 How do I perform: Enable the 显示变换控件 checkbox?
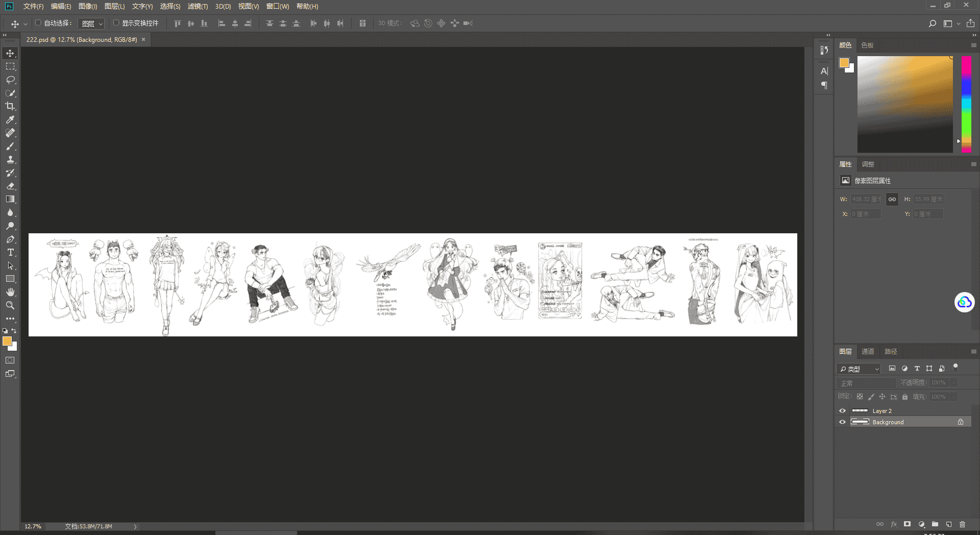click(x=116, y=23)
